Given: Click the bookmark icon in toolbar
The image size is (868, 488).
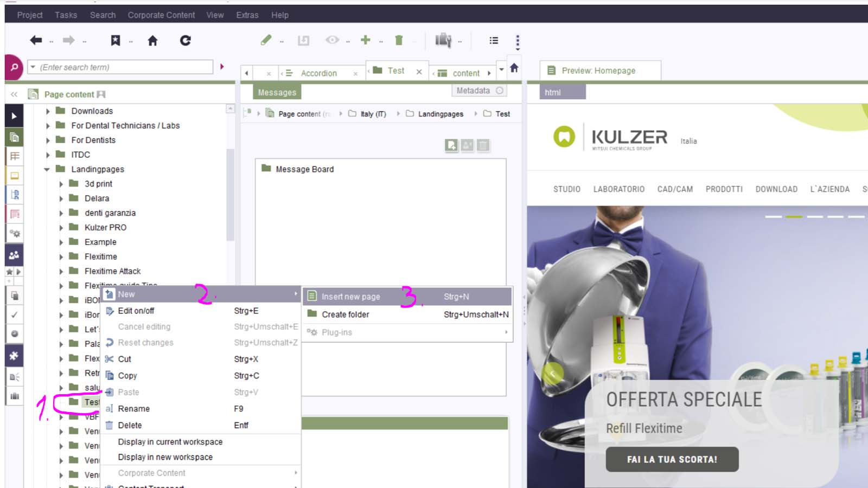Looking at the screenshot, I should (116, 41).
